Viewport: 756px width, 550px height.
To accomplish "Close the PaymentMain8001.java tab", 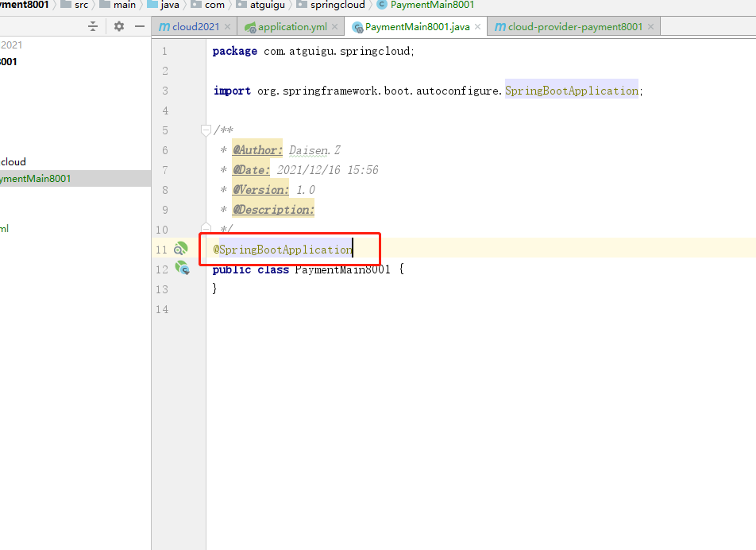I will (477, 27).
